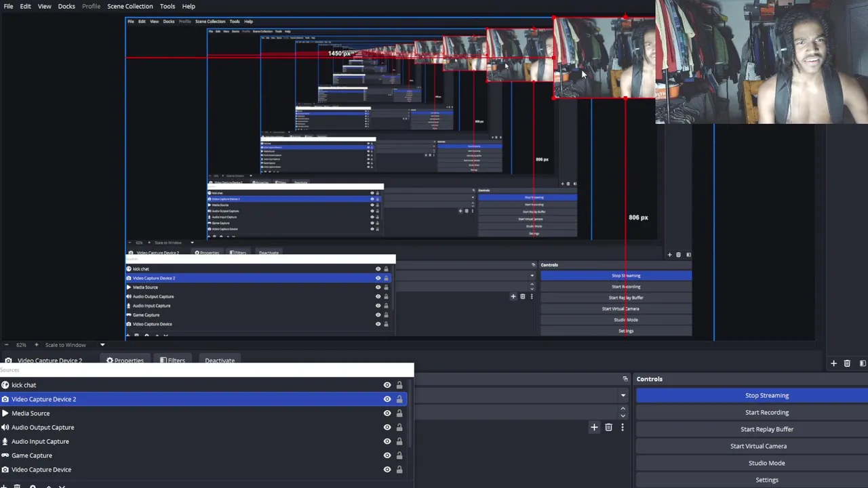Viewport: 868px width, 488px height.
Task: Open the View menu
Action: click(x=44, y=6)
